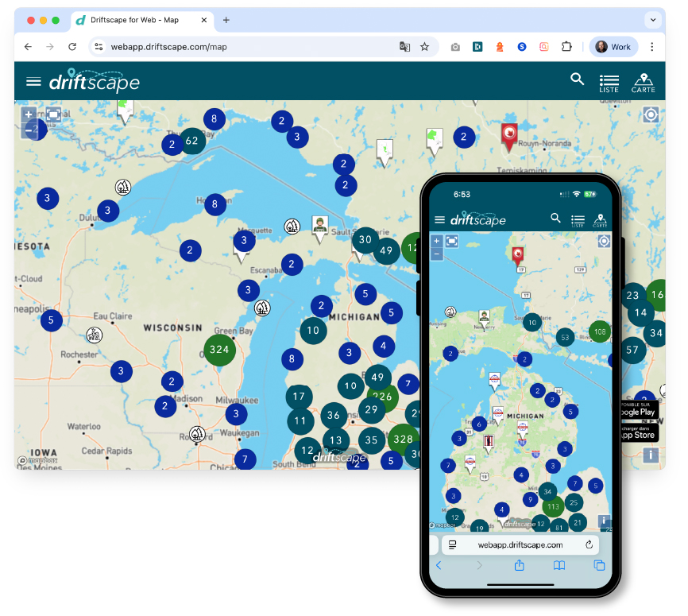Click the tree park icon near Duluth
Image resolution: width=688 pixels, height=616 pixels.
coord(123,187)
